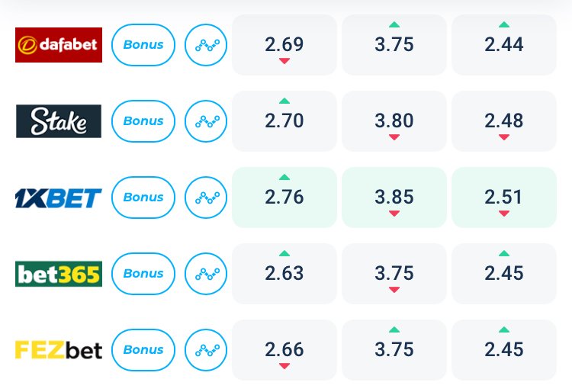Image resolution: width=572 pixels, height=392 pixels.
Task: Open the odds history chart for FEZbet
Action: point(206,350)
